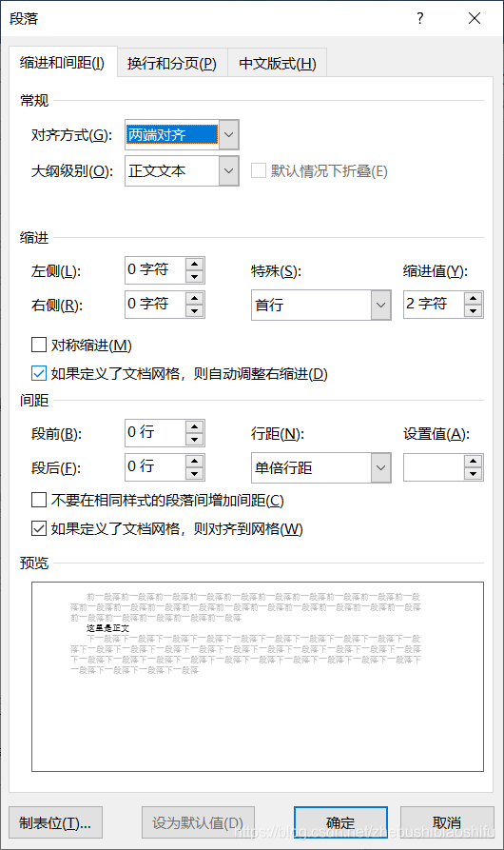
Task: Expand the 大纲级别 combo box
Action: (x=229, y=170)
